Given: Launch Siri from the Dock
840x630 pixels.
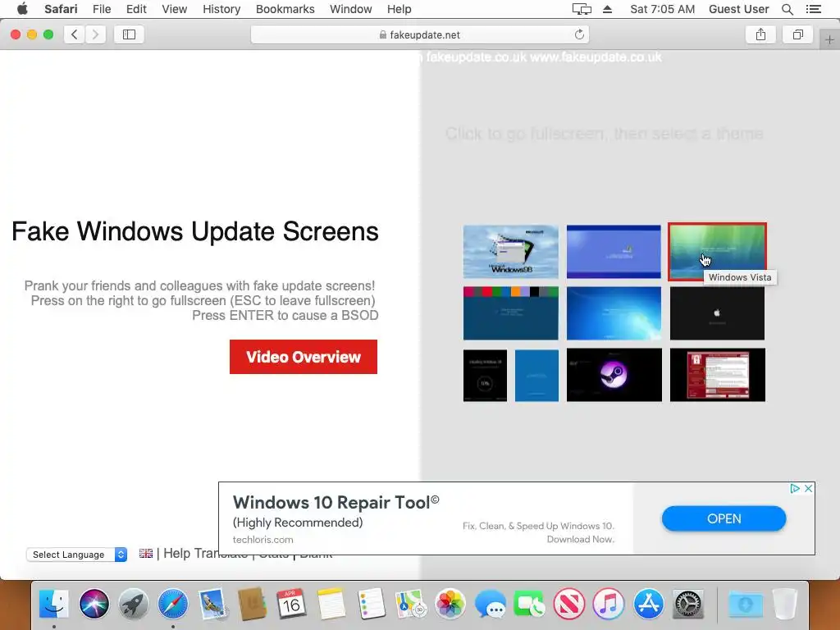Looking at the screenshot, I should [x=94, y=604].
